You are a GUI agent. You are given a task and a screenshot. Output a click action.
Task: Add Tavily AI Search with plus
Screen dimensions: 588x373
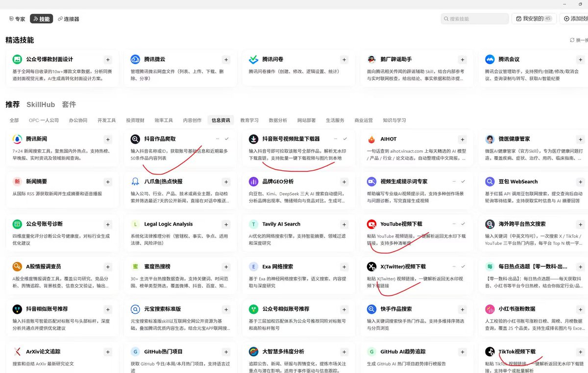pyautogui.click(x=344, y=224)
